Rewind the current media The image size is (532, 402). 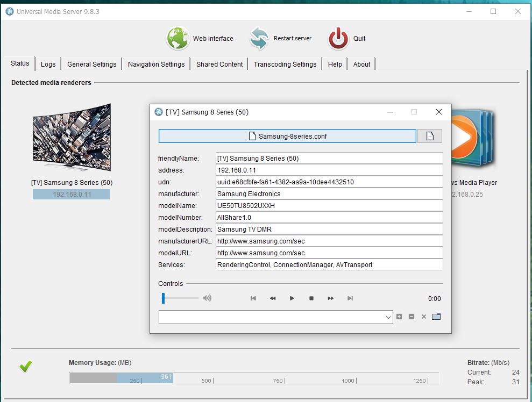(273, 298)
